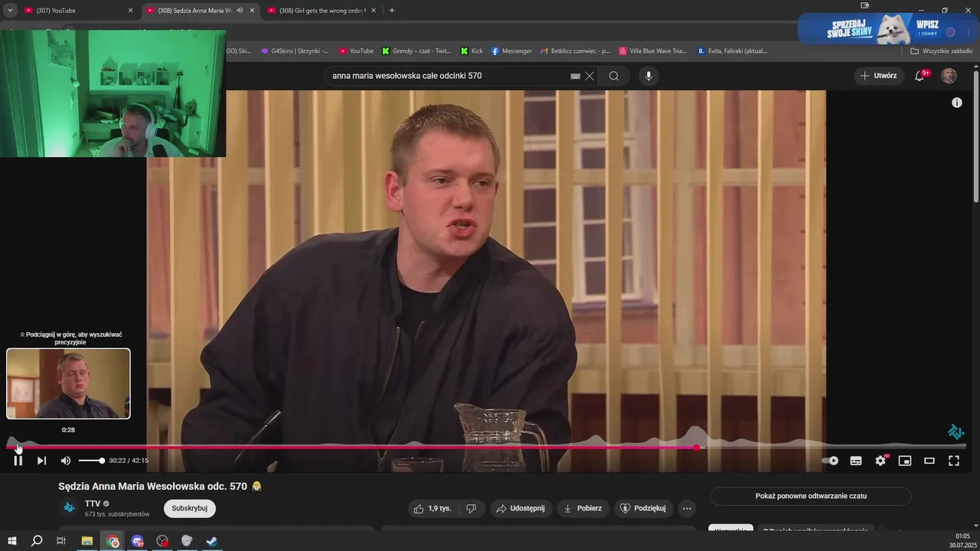The image size is (980, 551).
Task: Pause the video with the pause button
Action: tap(18, 461)
